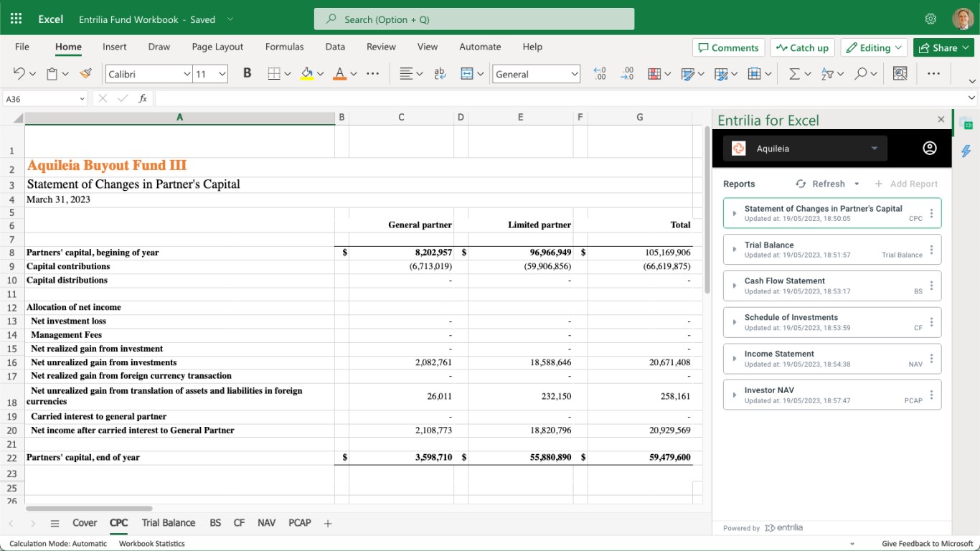Open the font size dropdown

[x=222, y=74]
